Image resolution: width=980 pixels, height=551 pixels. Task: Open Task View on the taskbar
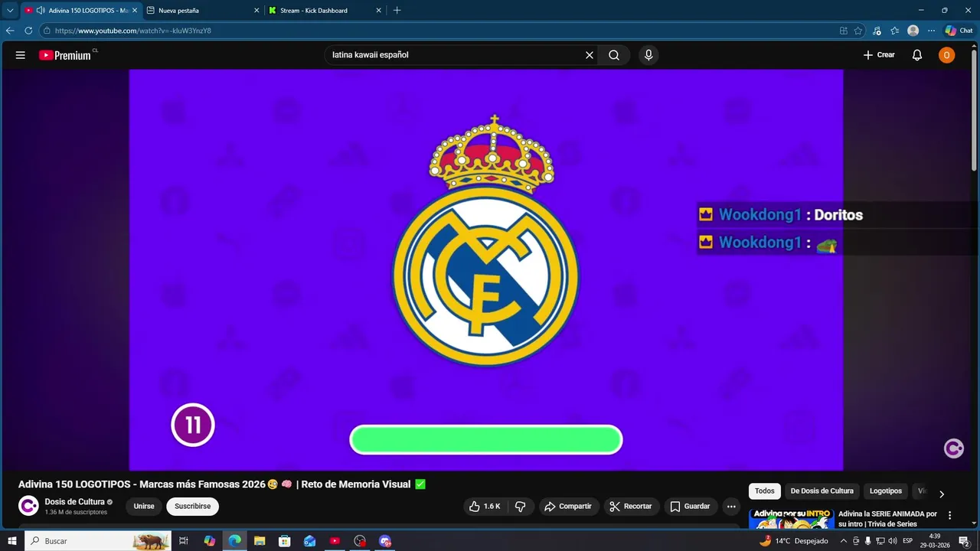184,541
